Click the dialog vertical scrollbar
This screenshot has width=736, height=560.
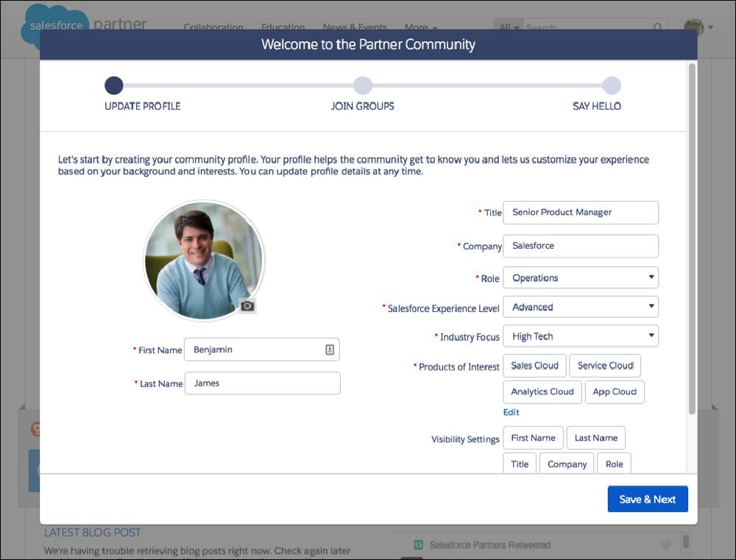pos(691,239)
